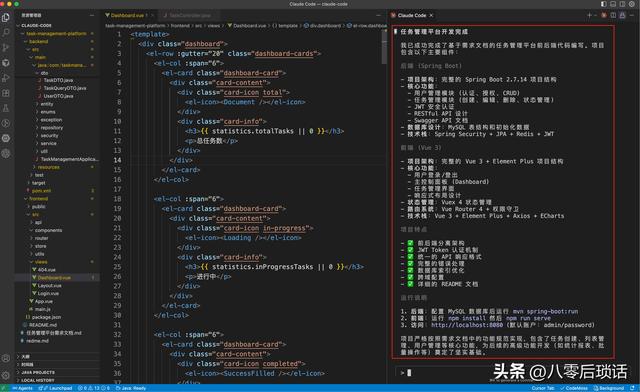The width and height of the screenshot is (640, 392).
Task: Click the div.dashboard breadcrumb item
Action: coord(322,26)
